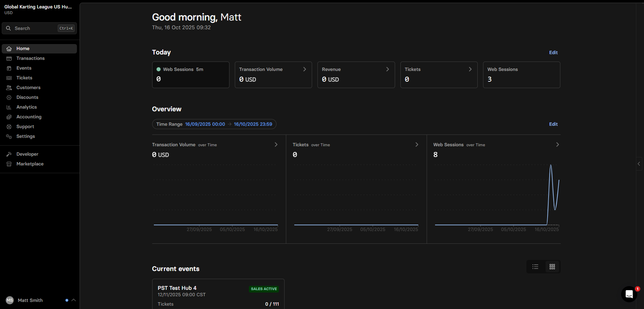Click the search magnifier icon

coord(8,28)
